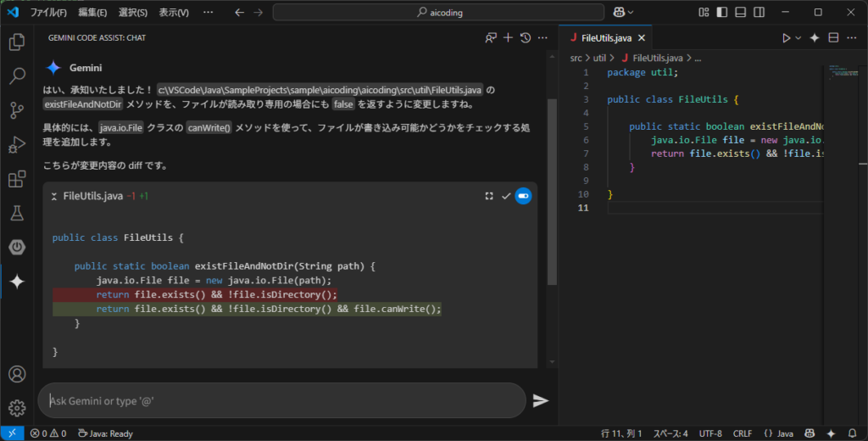
Task: Click Copilot status icon in status bar
Action: 810,433
